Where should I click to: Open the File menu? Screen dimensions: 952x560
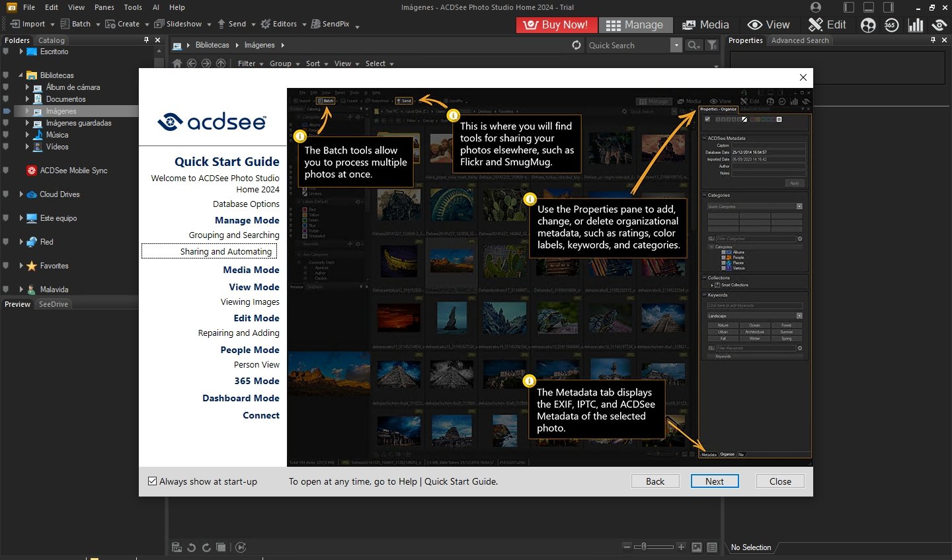click(x=29, y=7)
